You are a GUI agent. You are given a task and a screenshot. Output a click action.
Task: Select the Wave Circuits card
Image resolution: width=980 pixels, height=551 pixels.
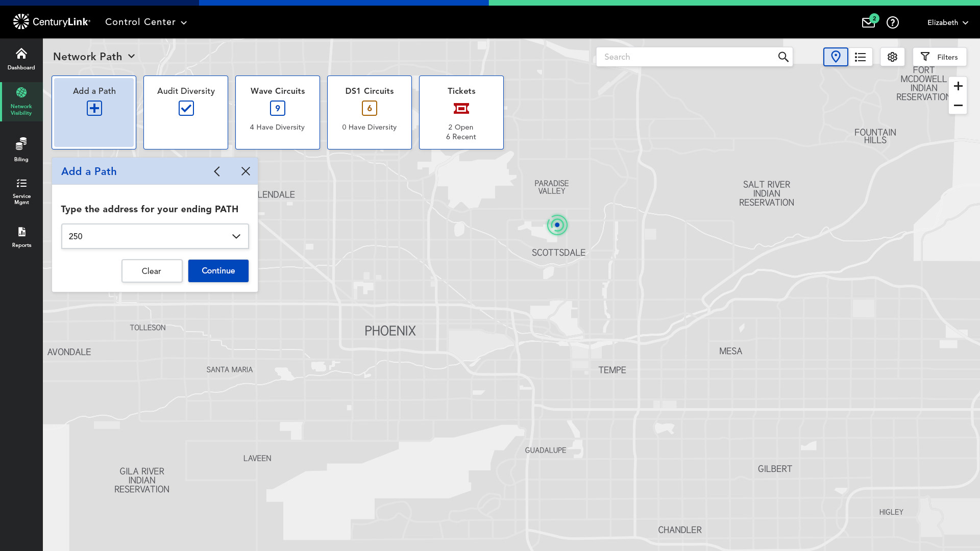[x=278, y=112]
